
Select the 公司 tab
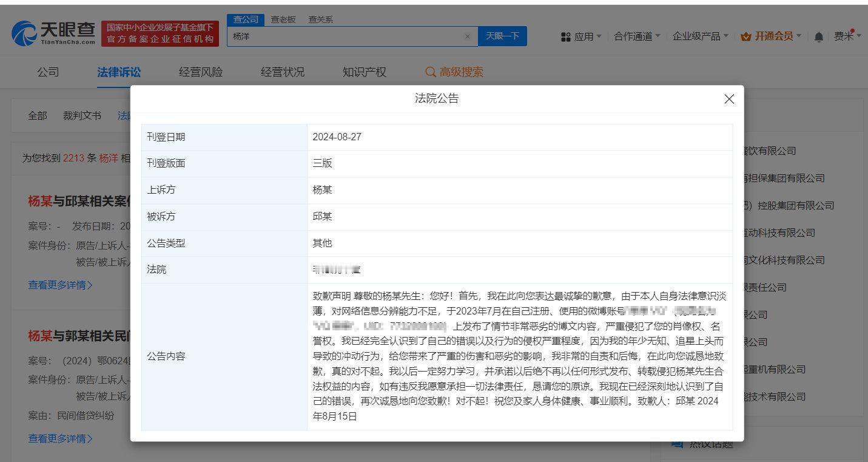coord(48,72)
